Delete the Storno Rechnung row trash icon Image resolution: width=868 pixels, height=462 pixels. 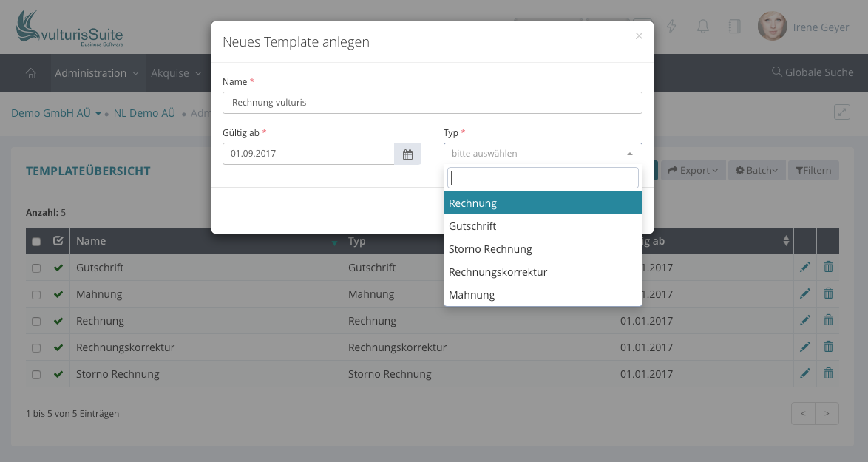pyautogui.click(x=828, y=374)
